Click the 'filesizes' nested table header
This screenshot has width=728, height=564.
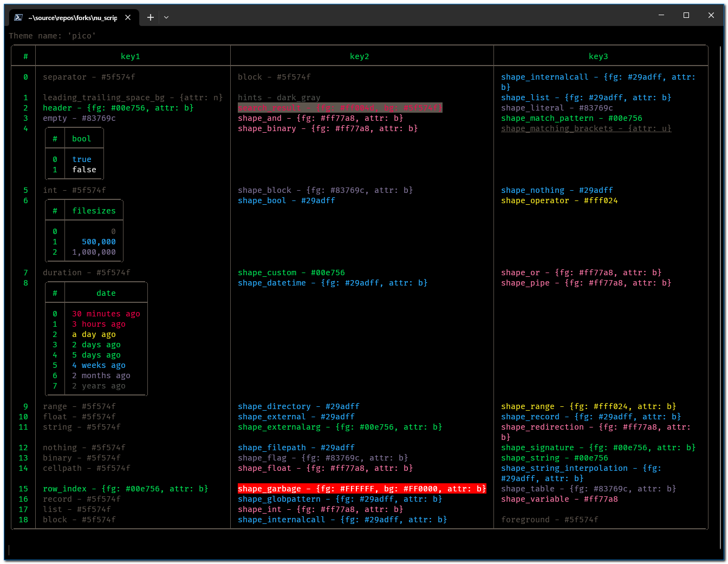point(94,211)
